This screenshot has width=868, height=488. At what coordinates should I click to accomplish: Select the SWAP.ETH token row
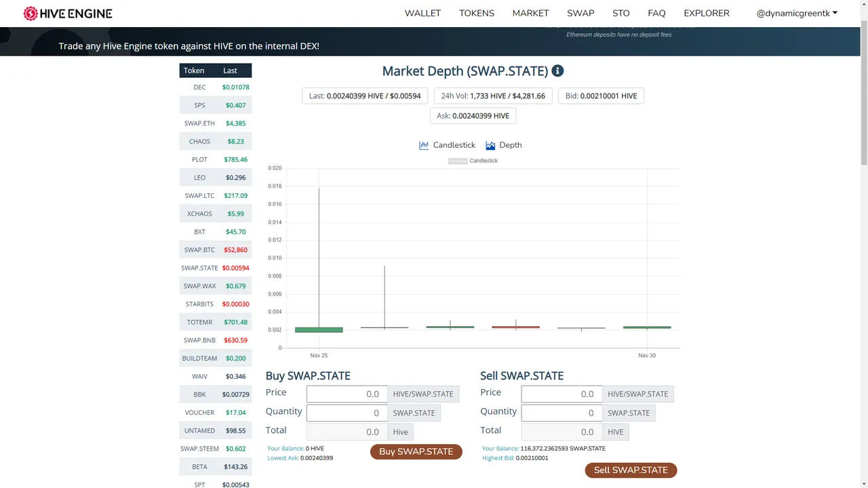216,123
